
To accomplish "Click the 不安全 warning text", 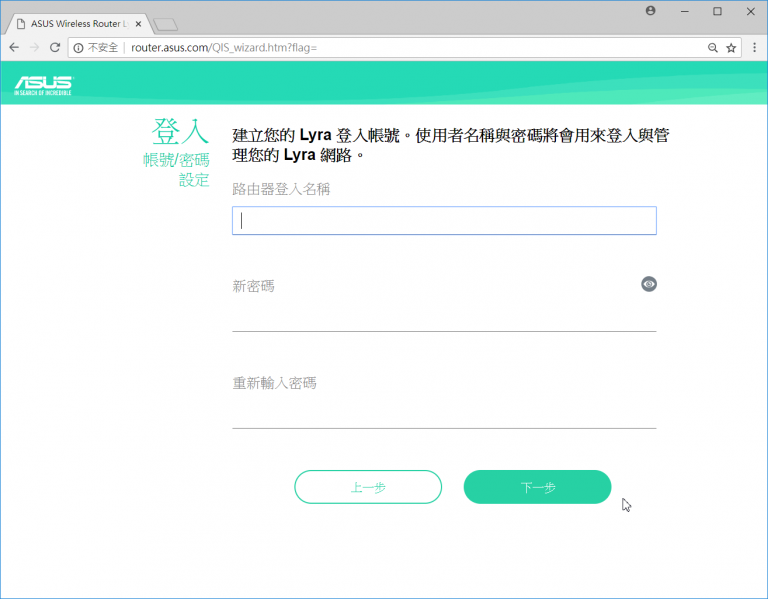I will (103, 48).
